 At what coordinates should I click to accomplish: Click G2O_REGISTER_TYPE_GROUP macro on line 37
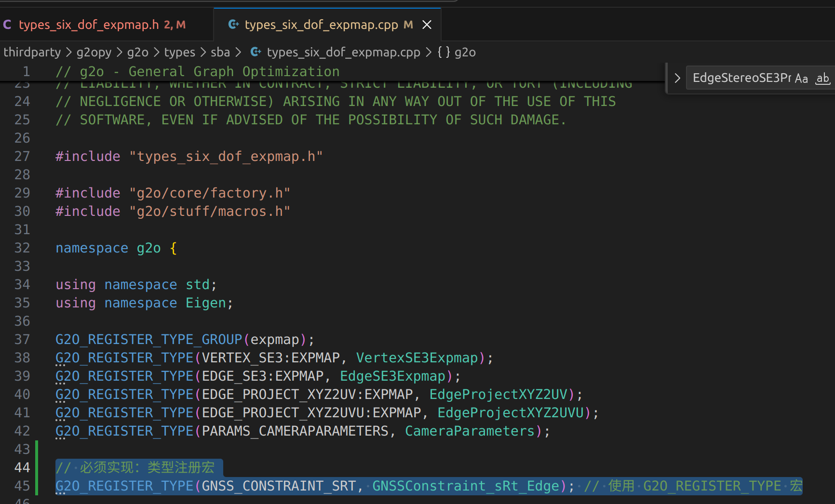[x=149, y=339]
